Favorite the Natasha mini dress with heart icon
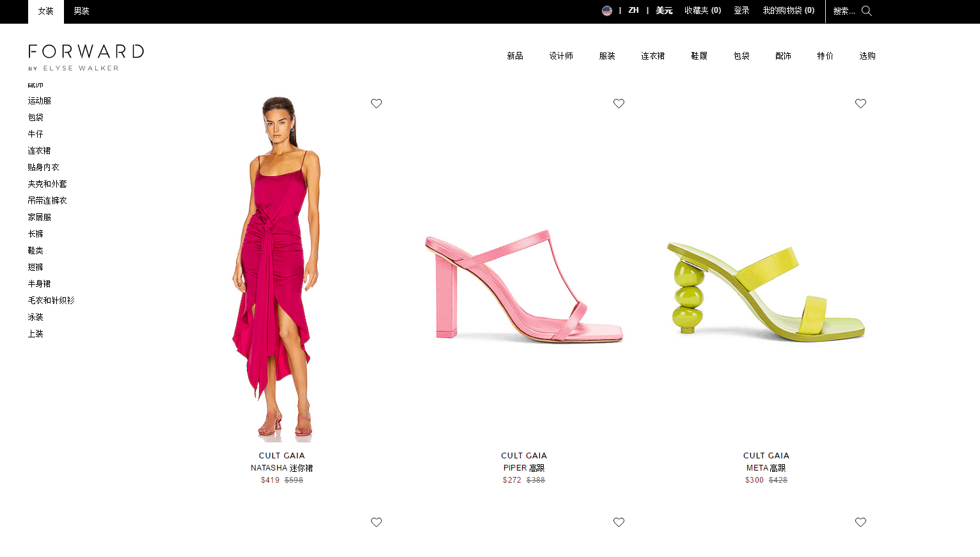The image size is (980, 557). [376, 104]
